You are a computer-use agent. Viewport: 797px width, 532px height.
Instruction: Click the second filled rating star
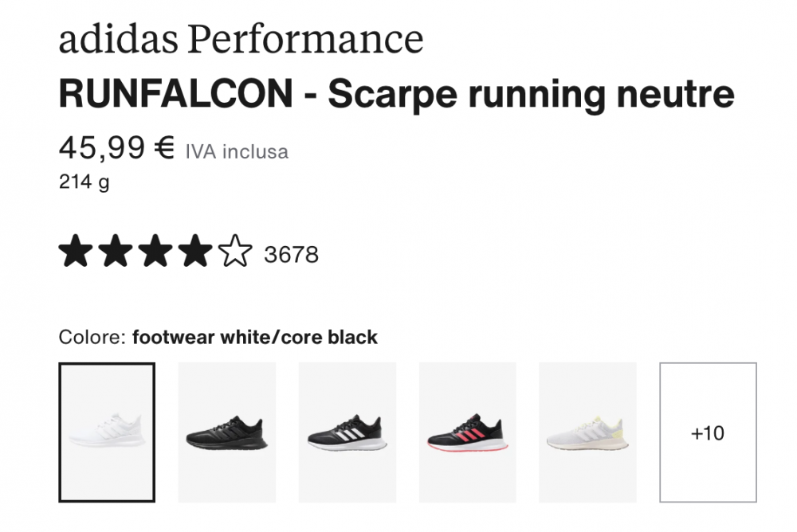point(116,252)
